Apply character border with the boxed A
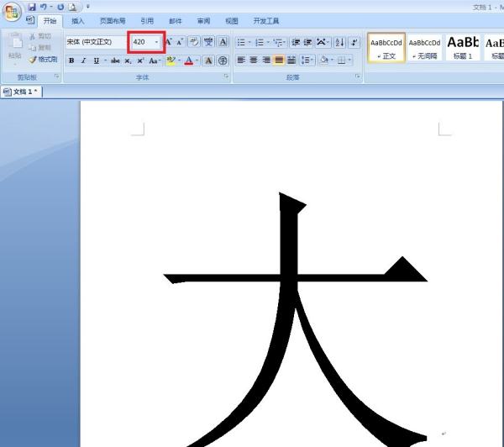 click(223, 42)
